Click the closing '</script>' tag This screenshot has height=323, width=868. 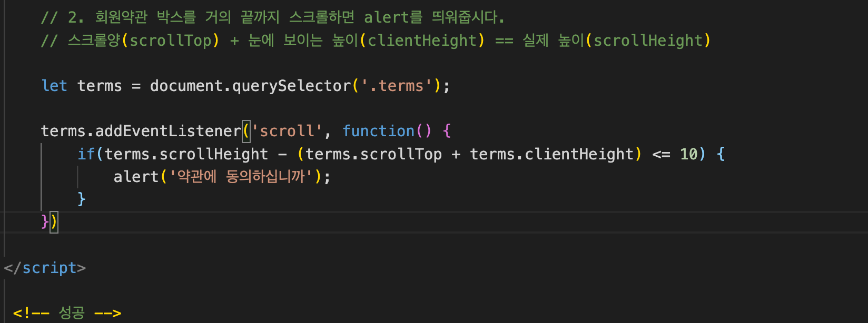[x=45, y=268]
